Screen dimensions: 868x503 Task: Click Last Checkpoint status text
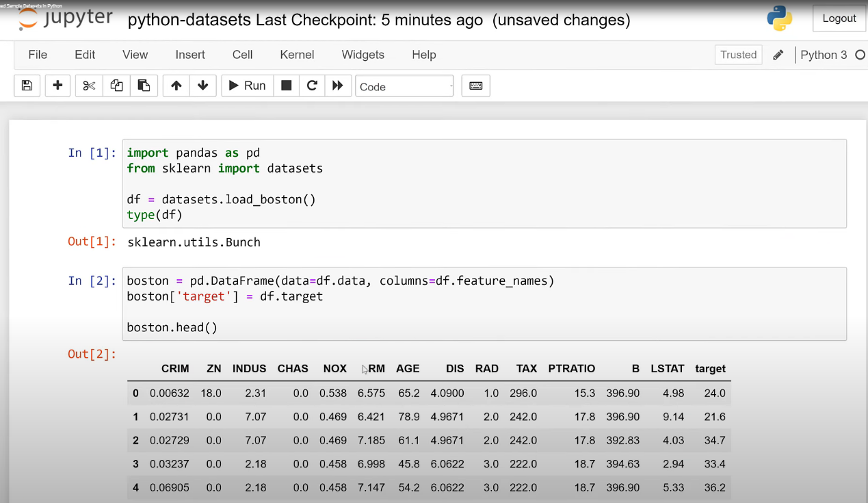click(x=369, y=20)
